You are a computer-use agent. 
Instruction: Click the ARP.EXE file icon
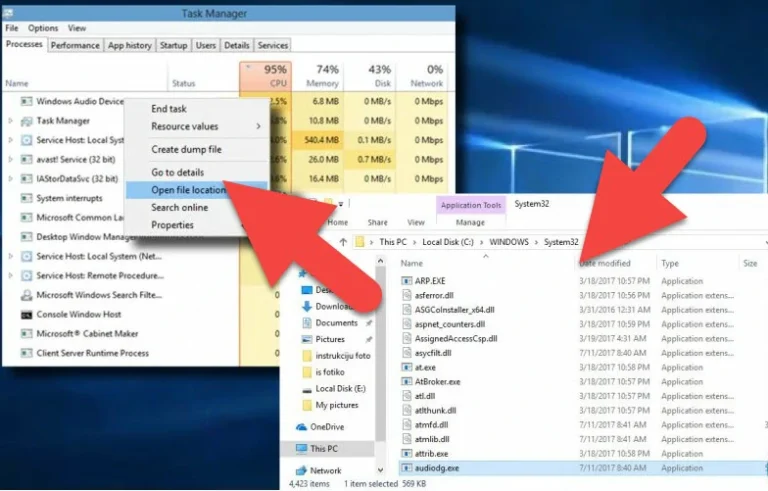point(406,282)
